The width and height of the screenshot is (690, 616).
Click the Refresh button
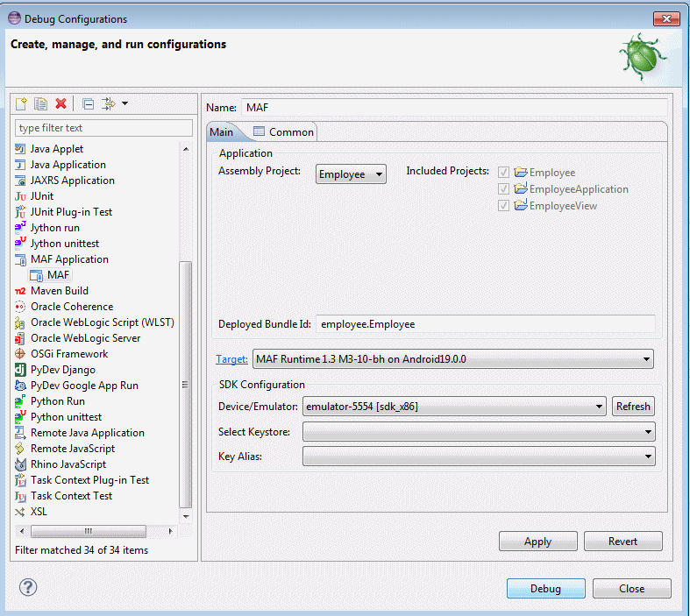click(x=633, y=407)
